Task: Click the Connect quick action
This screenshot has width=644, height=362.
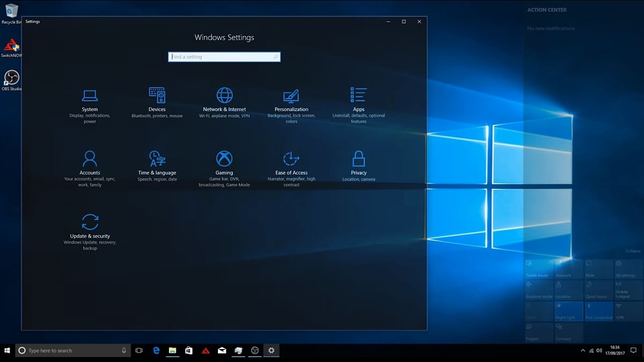Action: pos(568,331)
